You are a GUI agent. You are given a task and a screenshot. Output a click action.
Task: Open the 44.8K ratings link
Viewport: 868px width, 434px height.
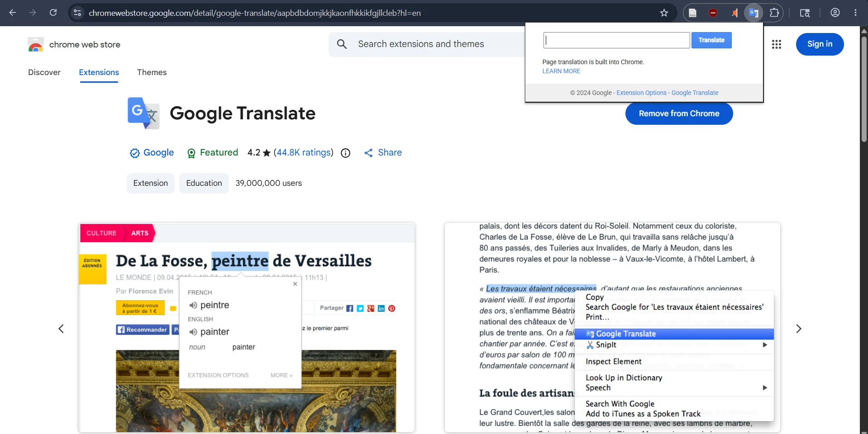(x=303, y=152)
